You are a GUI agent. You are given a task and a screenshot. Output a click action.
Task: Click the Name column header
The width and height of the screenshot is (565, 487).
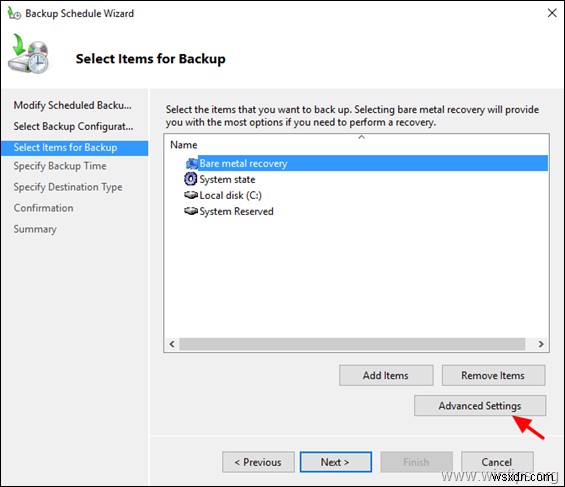[x=183, y=145]
